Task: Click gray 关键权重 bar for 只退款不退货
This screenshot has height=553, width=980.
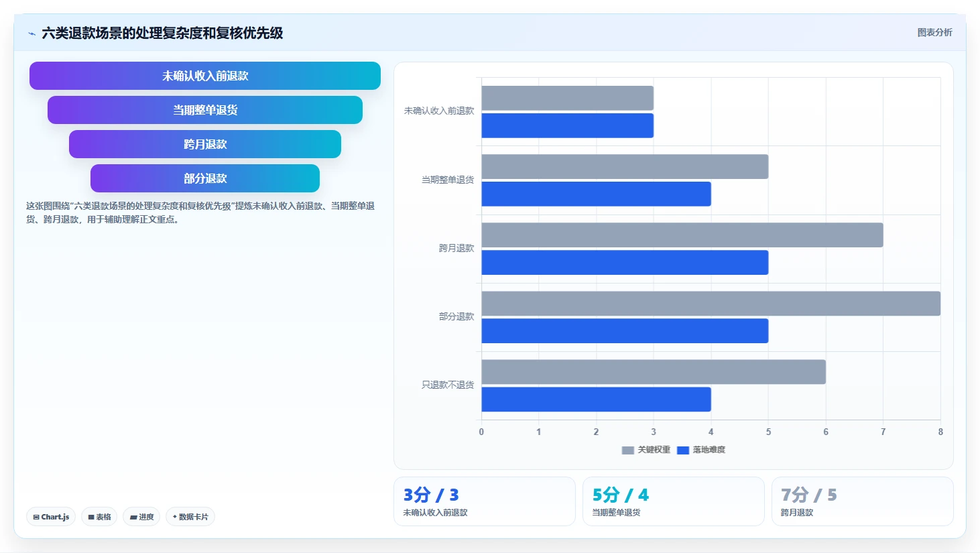Action: [x=654, y=371]
